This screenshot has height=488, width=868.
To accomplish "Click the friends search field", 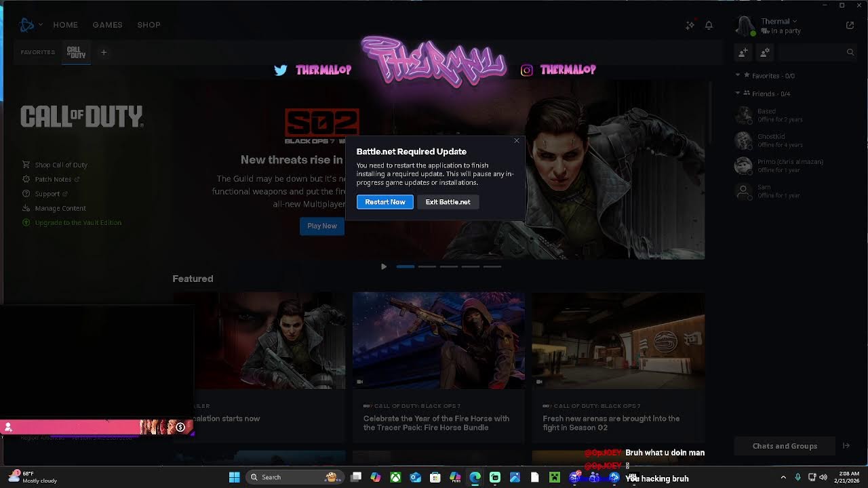I will tap(817, 52).
